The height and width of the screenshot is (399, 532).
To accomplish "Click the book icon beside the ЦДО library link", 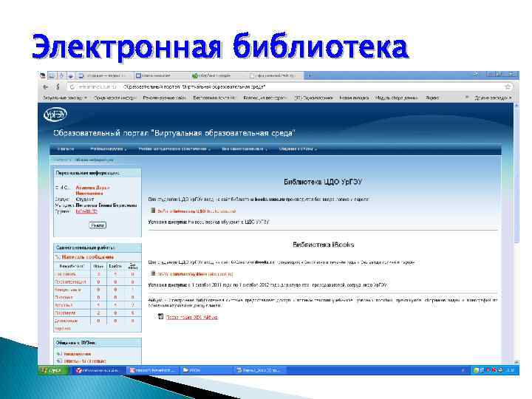I will click(x=153, y=211).
